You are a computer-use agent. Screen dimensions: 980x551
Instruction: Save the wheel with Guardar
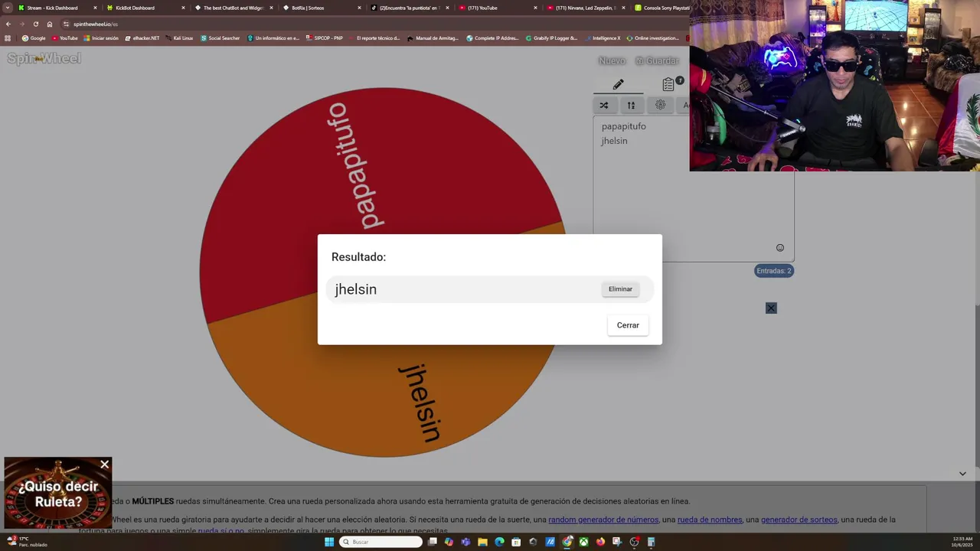click(x=657, y=60)
